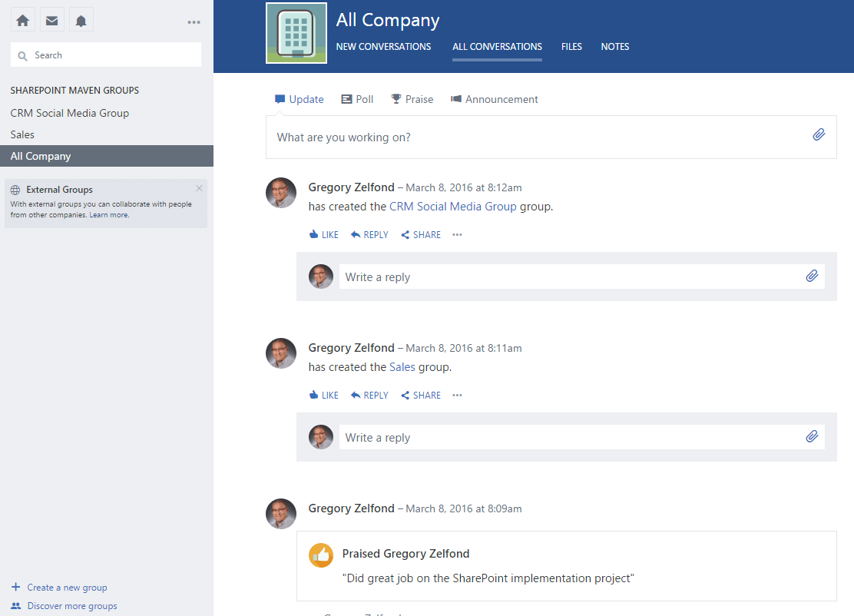
Task: Like the Sales group created post
Action: [323, 396]
